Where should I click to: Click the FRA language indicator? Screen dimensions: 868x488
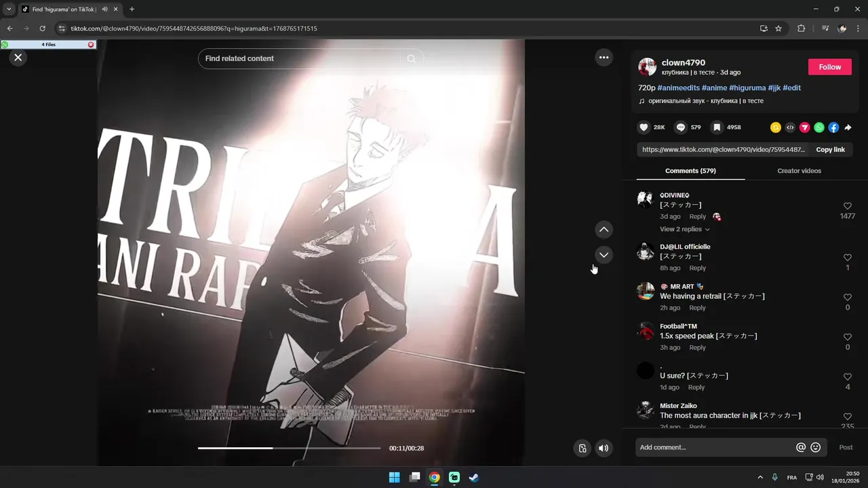[x=792, y=478]
